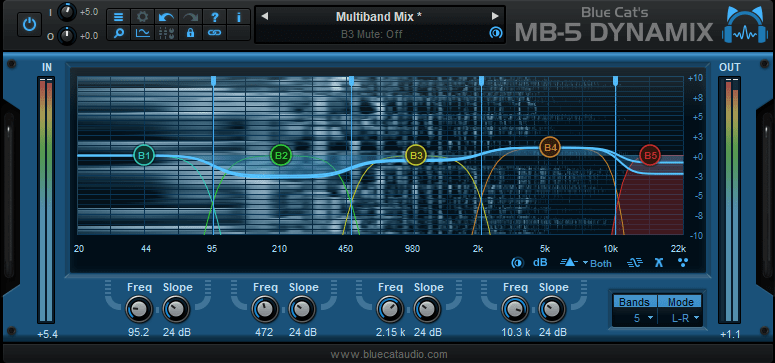Click the 10.3k crossover handle marker
The height and width of the screenshot is (363, 775).
615,81
